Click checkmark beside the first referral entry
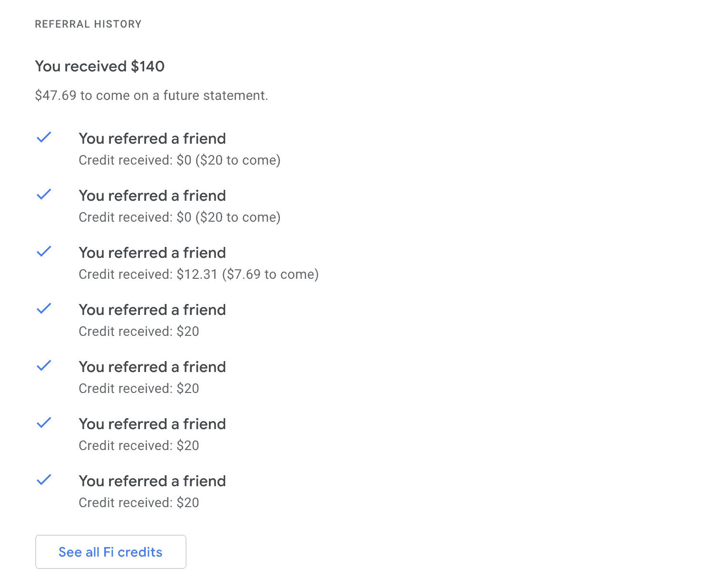Screen dimensions: 709x588 click(44, 137)
